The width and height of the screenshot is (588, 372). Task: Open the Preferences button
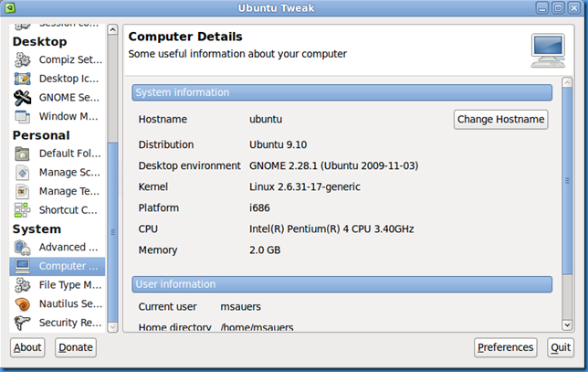point(505,347)
